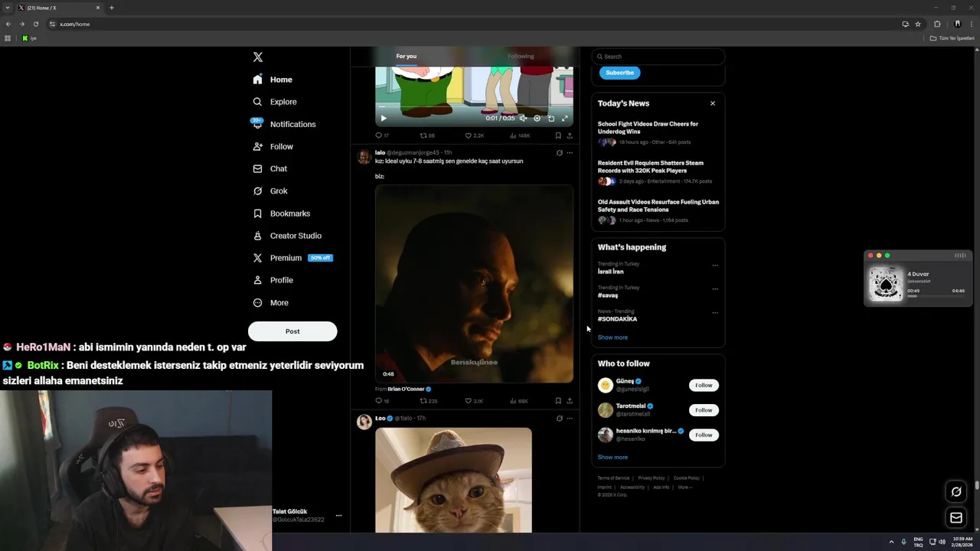
Task: Toggle picture-in-picture on cartoon video
Action: (x=550, y=118)
